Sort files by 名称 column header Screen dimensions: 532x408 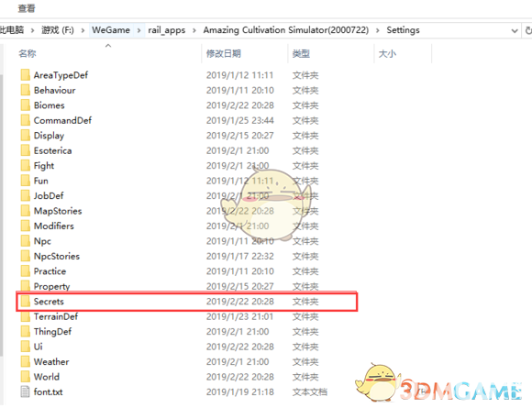pyautogui.click(x=28, y=53)
